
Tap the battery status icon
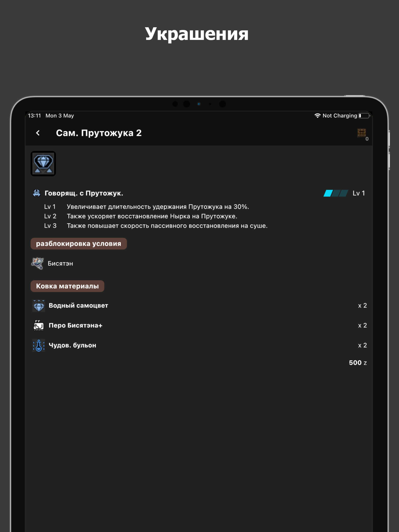pyautogui.click(x=364, y=116)
